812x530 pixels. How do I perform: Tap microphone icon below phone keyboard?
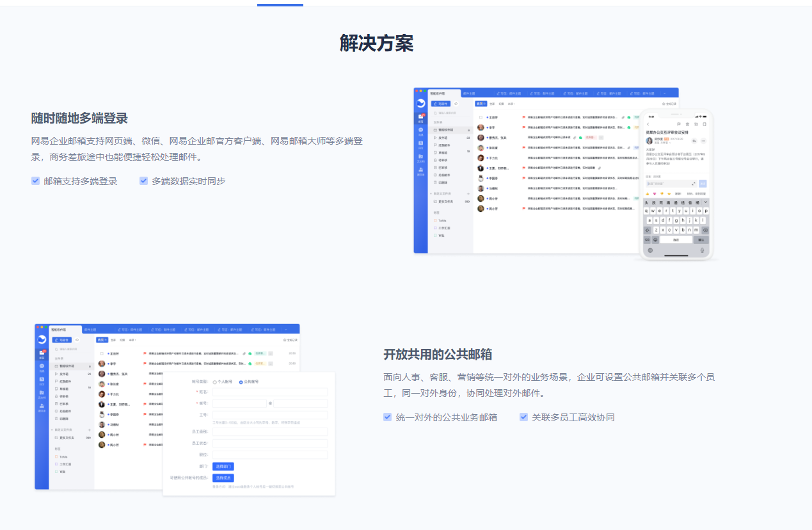pyautogui.click(x=702, y=250)
